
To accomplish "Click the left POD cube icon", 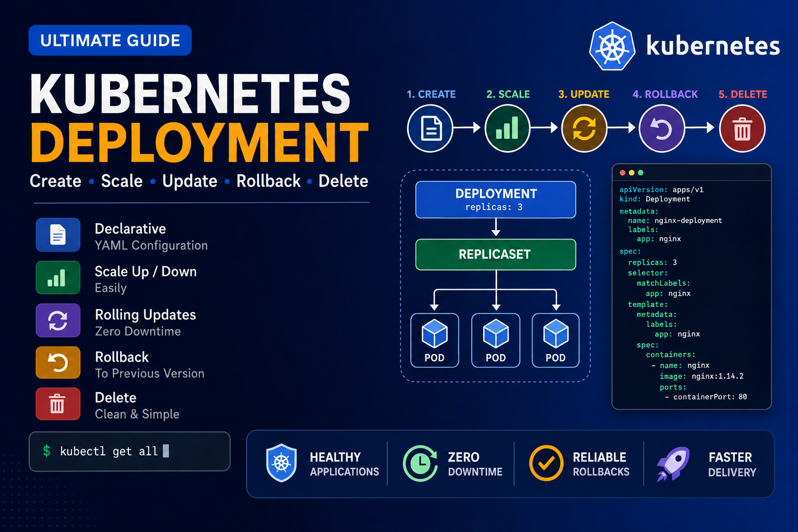I will tap(435, 334).
